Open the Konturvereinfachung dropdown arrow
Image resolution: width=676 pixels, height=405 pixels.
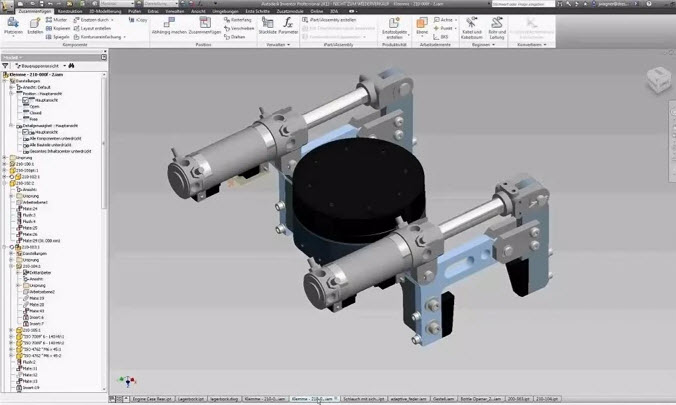(x=125, y=37)
